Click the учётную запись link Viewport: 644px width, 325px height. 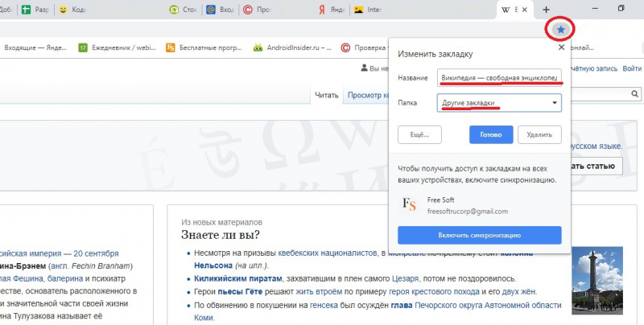(593, 68)
